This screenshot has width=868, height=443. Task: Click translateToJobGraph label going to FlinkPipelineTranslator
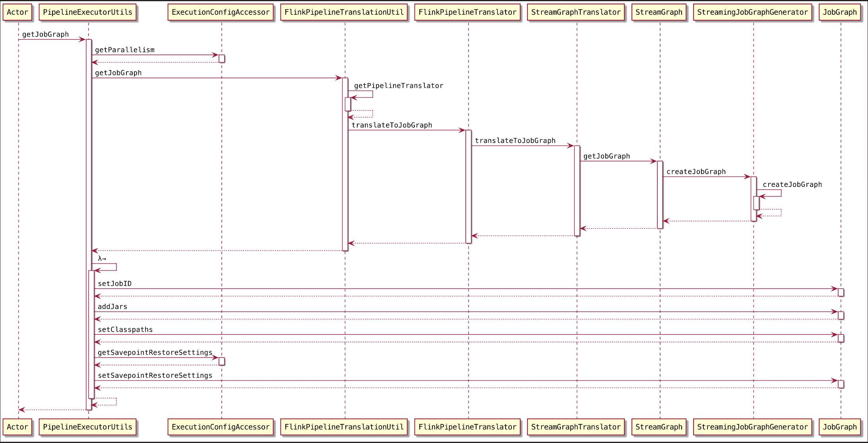tap(392, 125)
